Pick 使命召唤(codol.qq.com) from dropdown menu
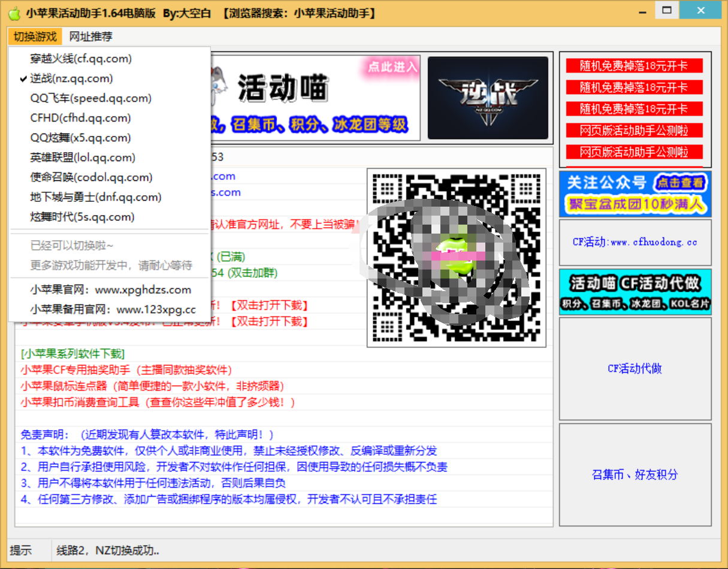This screenshot has width=728, height=569. pyautogui.click(x=110, y=177)
